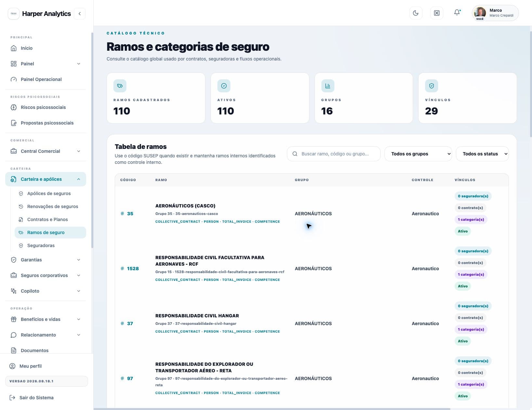Click the VERSAO 2026.08.18.1 badge
Image resolution: width=532 pixels, height=410 pixels.
(46, 381)
